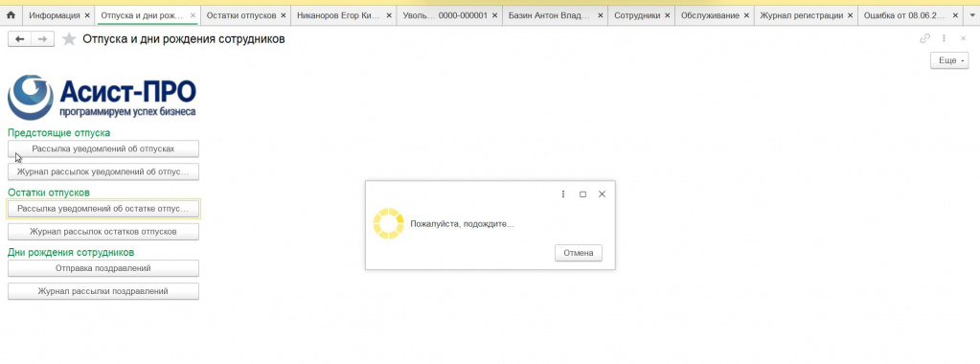Click the Предстоящие отпуска heading
980x364 pixels.
coord(58,132)
